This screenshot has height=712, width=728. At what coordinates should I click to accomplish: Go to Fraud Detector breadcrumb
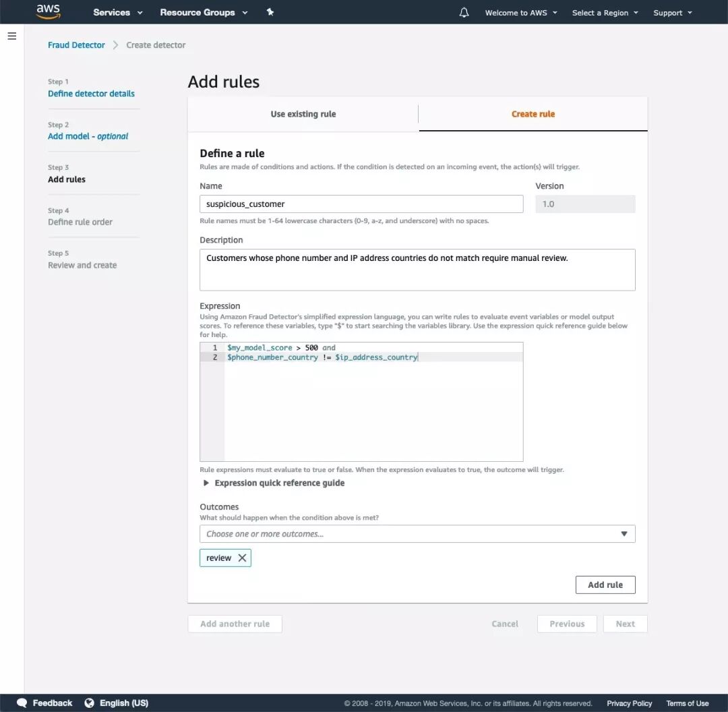click(x=76, y=45)
